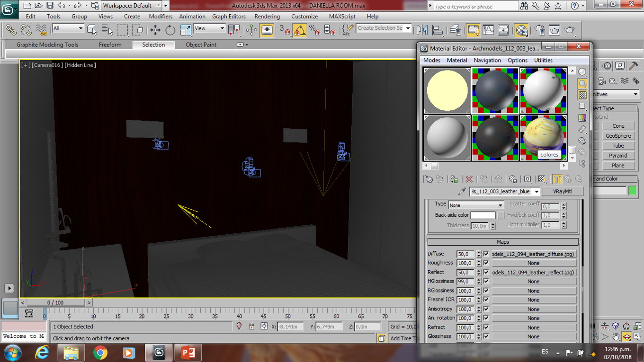Click the Bind to Space Warp tool
The image size is (644, 362).
[42, 30]
